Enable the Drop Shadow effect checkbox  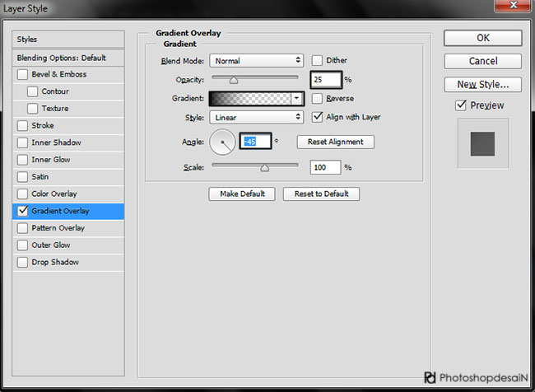point(22,262)
